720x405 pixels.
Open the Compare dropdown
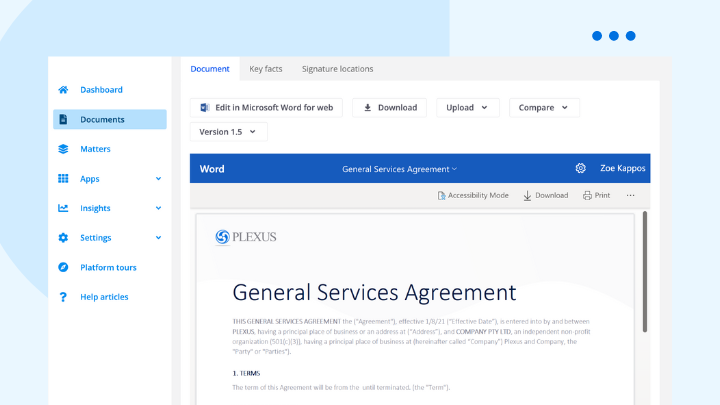pyautogui.click(x=544, y=107)
